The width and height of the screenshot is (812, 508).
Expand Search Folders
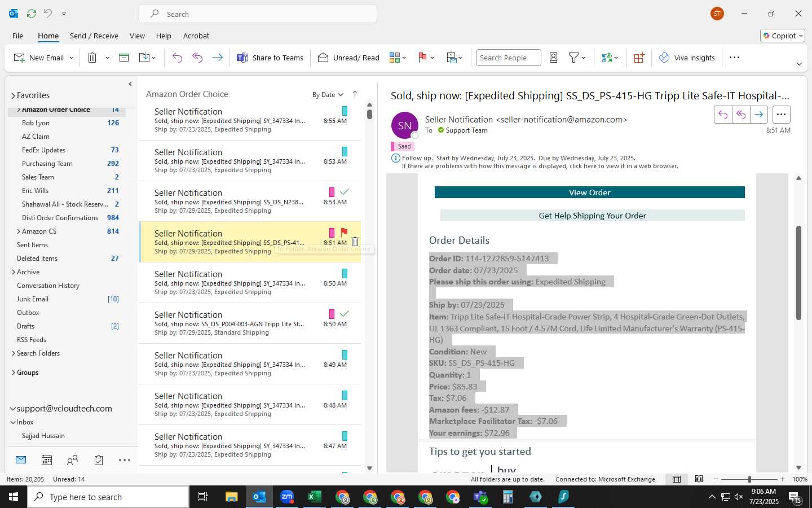(x=13, y=353)
